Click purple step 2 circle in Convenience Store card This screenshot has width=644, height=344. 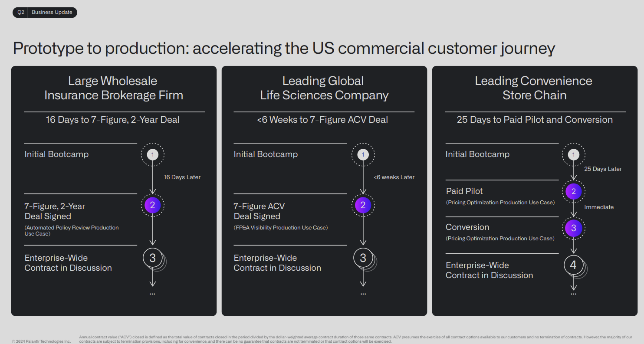574,191
